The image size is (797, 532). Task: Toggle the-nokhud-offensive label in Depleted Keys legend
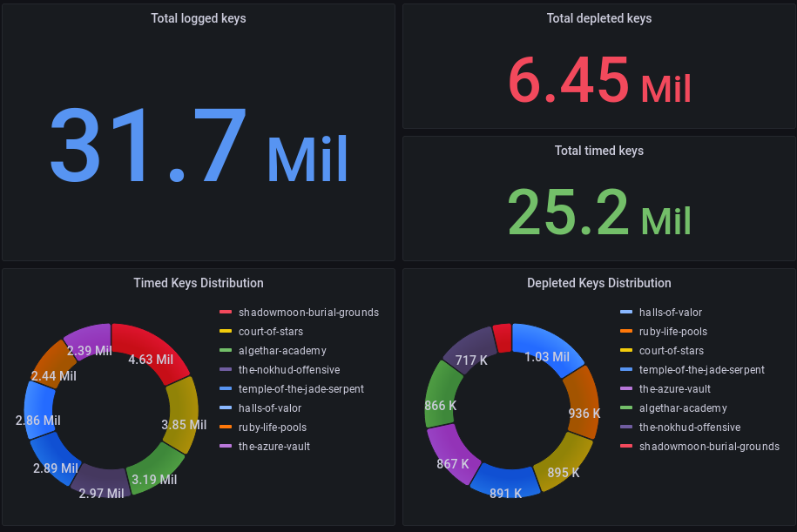point(690,428)
